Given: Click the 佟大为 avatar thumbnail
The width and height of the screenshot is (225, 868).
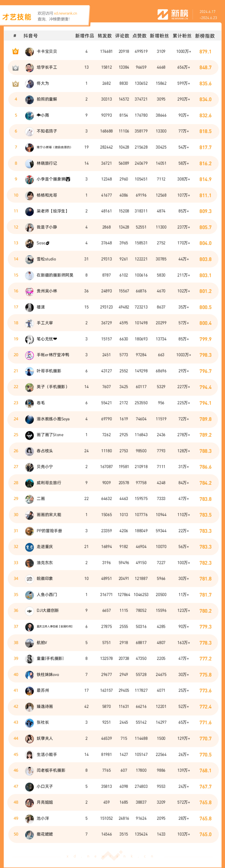Looking at the screenshot, I should pyautogui.click(x=30, y=84).
